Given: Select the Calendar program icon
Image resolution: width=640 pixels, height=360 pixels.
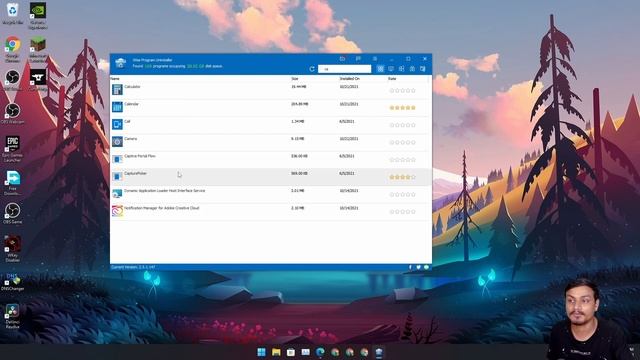Looking at the screenshot, I should coord(117,107).
